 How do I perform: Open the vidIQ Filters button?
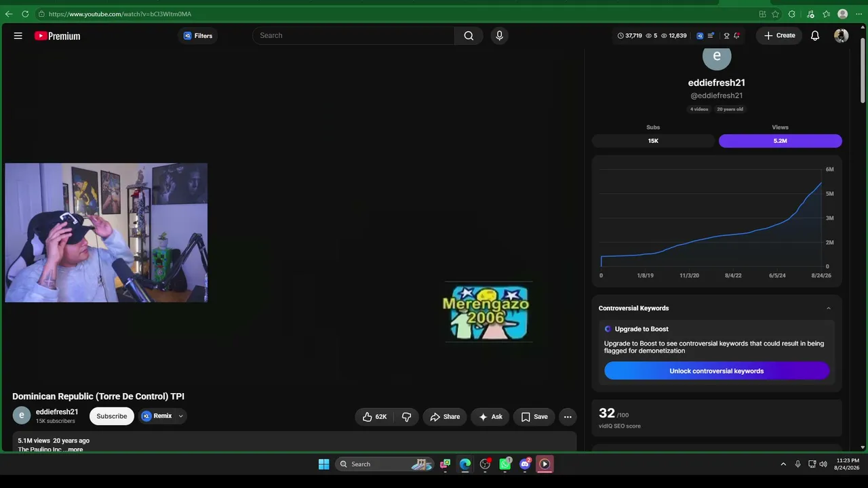click(x=198, y=36)
